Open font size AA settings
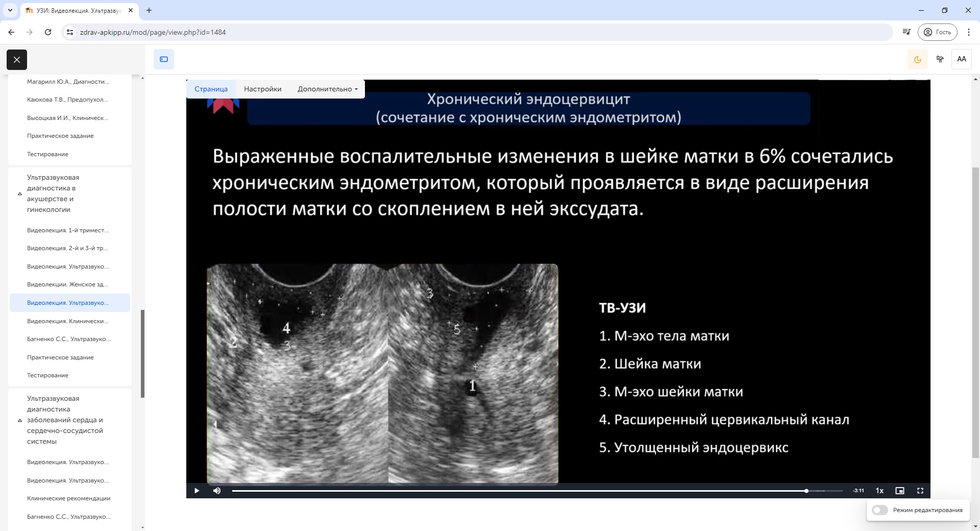The width and height of the screenshot is (980, 531). (x=961, y=59)
